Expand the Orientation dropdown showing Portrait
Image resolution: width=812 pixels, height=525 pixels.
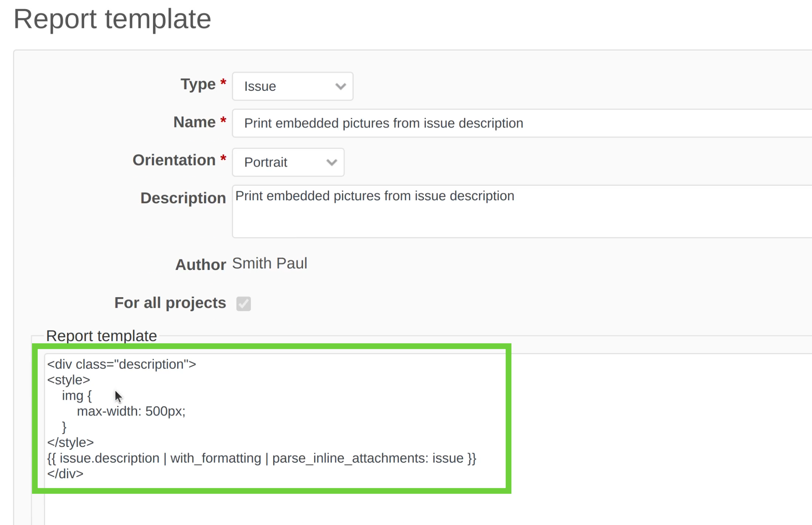point(288,162)
